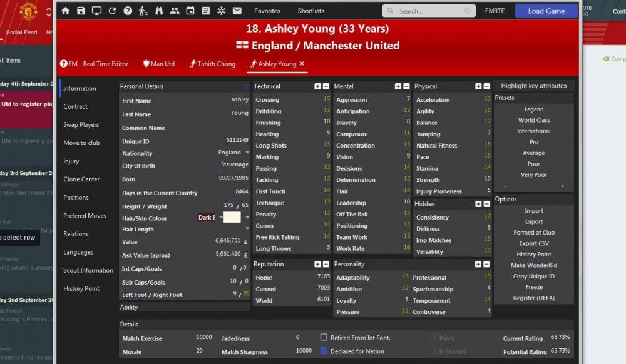Click the notes list icon in toolbar

click(206, 11)
